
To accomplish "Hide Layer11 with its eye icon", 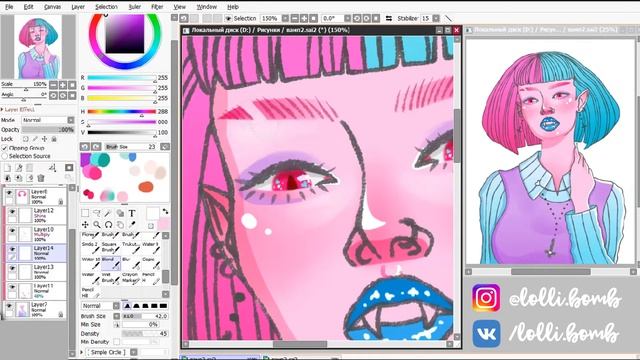I will point(12,287).
